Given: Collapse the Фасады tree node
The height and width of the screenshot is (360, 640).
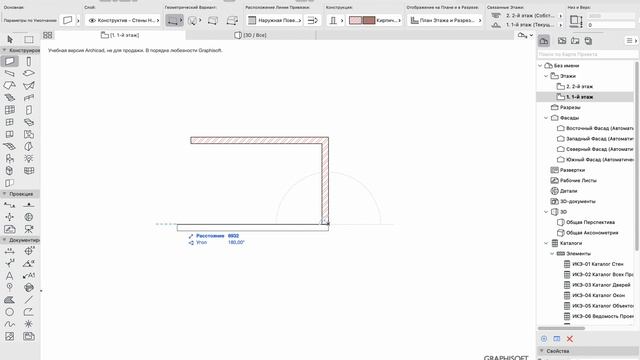Looking at the screenshot, I should point(546,118).
